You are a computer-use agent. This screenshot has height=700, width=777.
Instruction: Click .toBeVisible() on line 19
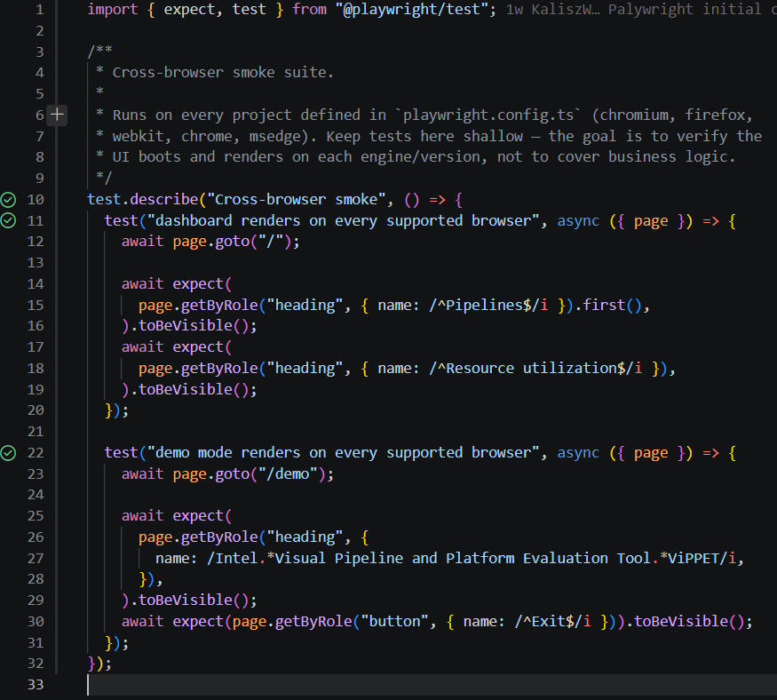point(189,390)
